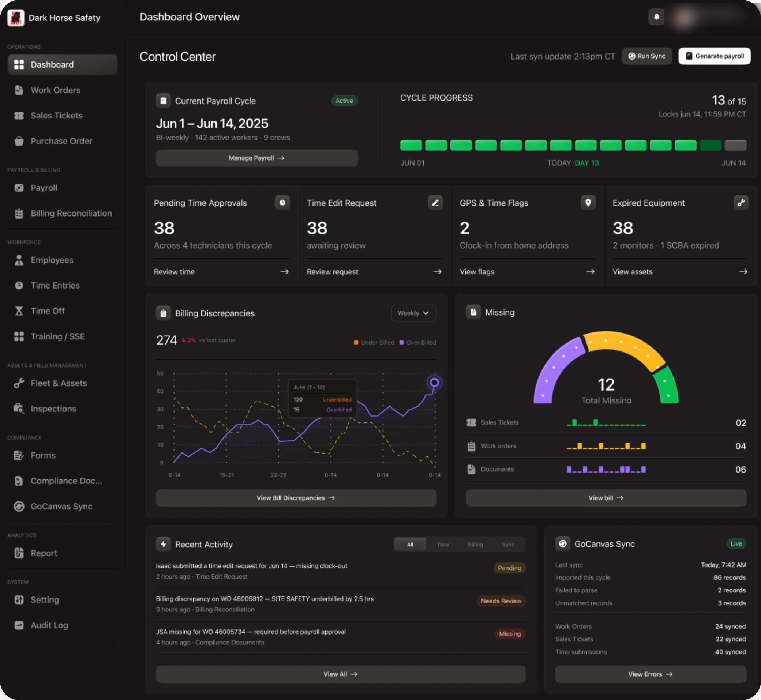Click the View bill button

coord(606,498)
